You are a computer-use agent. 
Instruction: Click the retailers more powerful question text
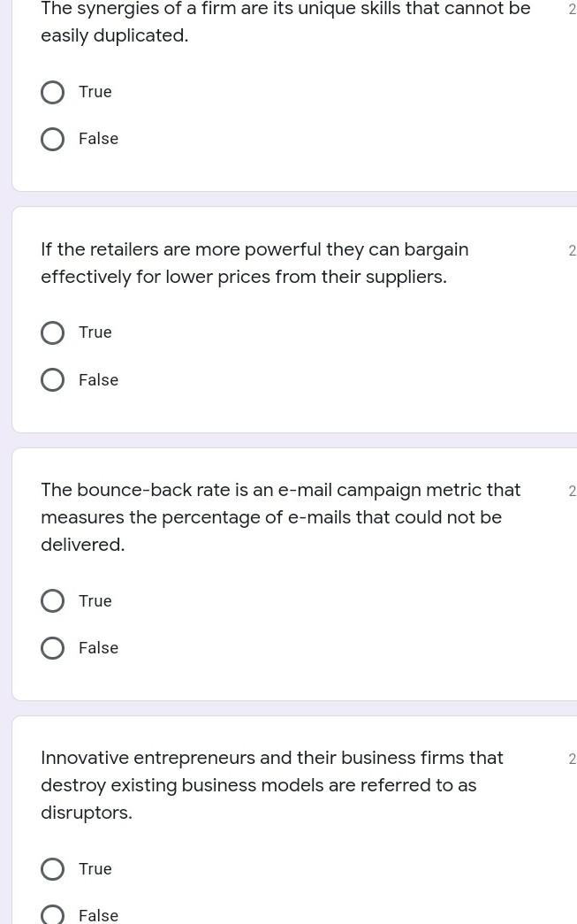point(254,263)
